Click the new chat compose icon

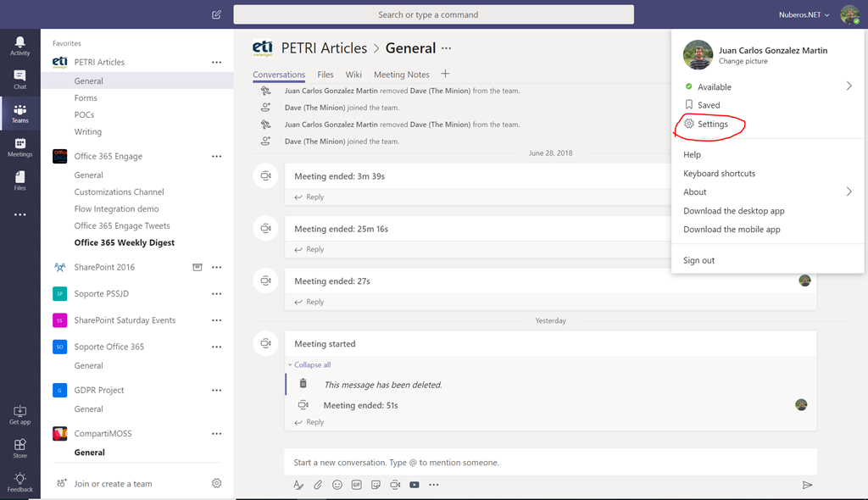(x=216, y=14)
